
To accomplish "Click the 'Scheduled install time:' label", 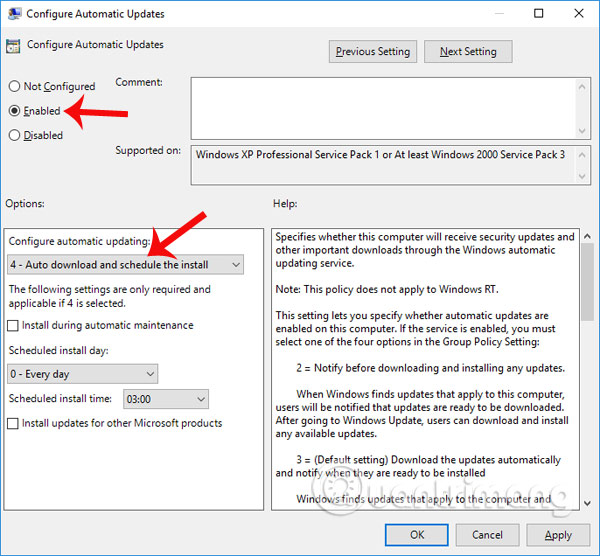I will pos(60,398).
